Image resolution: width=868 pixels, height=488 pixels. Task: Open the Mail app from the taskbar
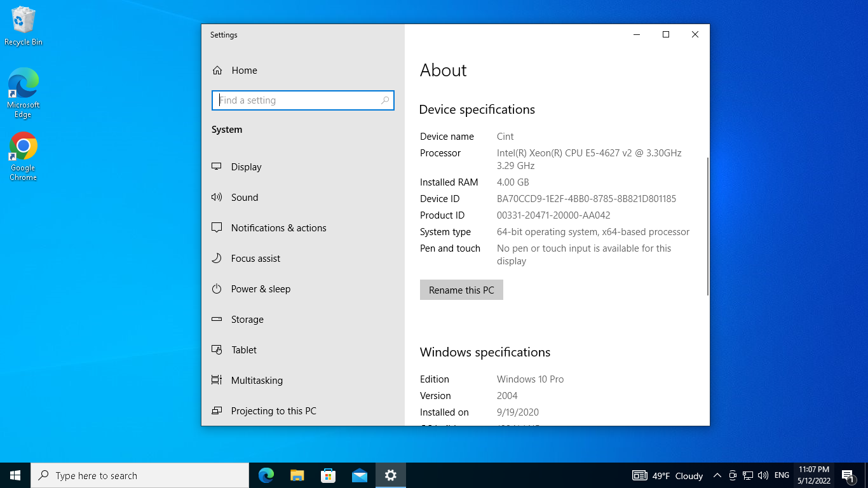pyautogui.click(x=360, y=475)
